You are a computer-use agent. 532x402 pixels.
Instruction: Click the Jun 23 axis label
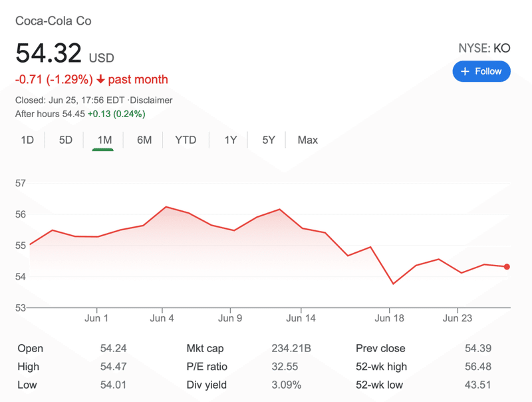tap(458, 318)
